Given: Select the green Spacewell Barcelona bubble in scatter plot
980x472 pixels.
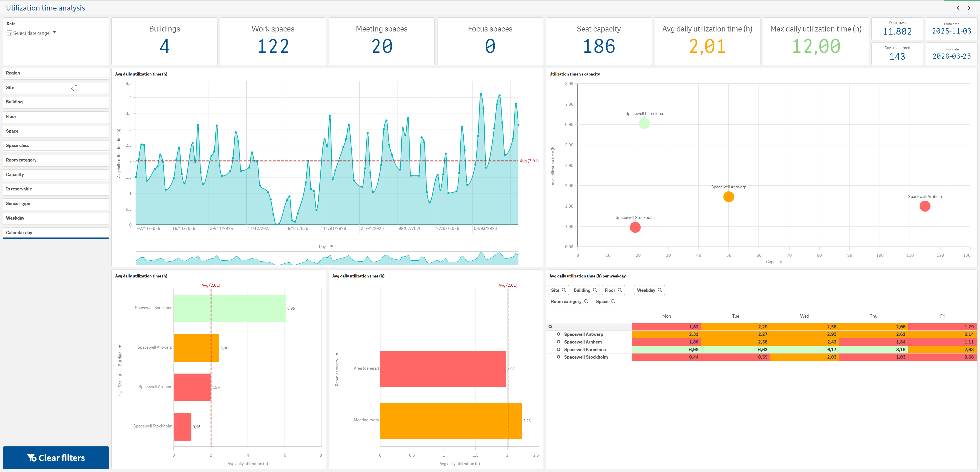Looking at the screenshot, I should [644, 124].
